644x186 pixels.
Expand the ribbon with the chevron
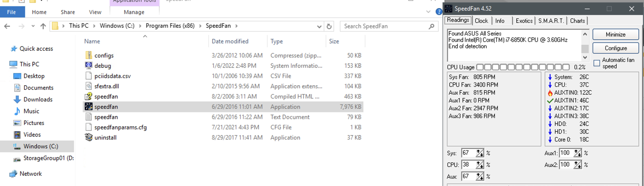[x=428, y=12]
